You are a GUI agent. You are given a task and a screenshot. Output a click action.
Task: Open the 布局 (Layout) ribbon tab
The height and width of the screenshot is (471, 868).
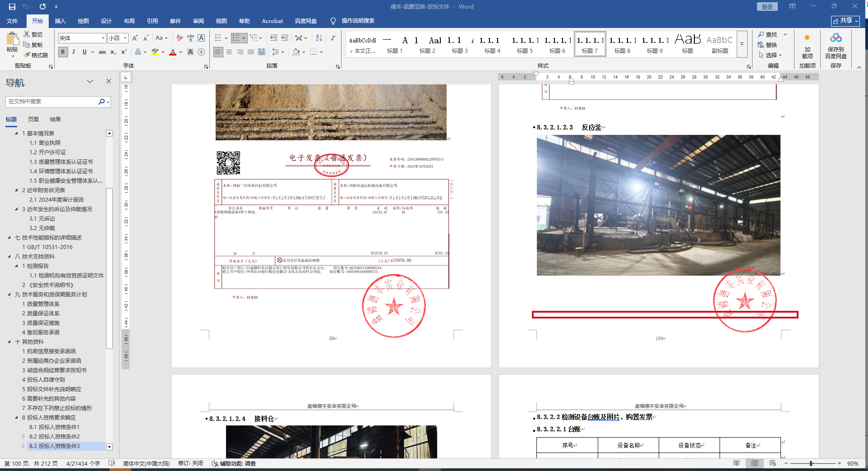pos(129,21)
